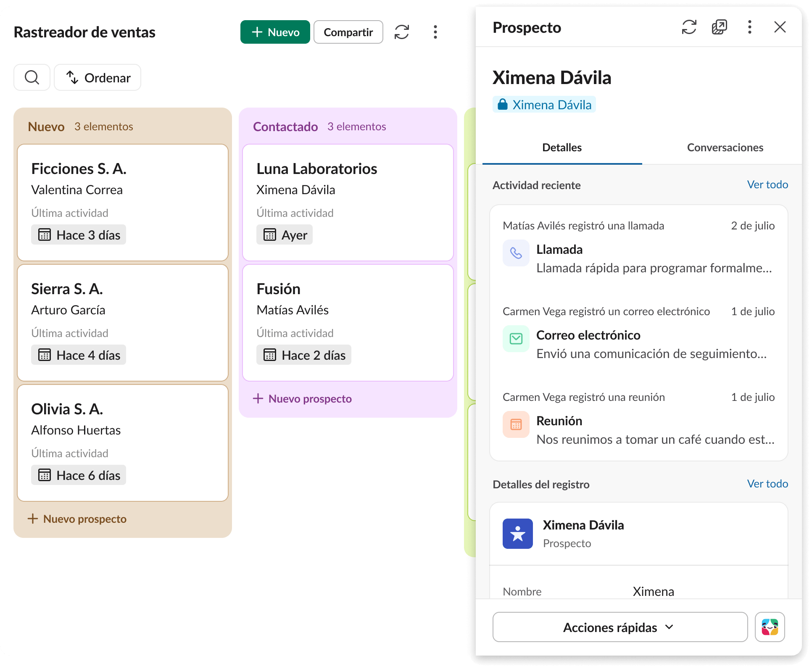
Task: Click the blue star prospect record icon
Action: click(x=518, y=534)
